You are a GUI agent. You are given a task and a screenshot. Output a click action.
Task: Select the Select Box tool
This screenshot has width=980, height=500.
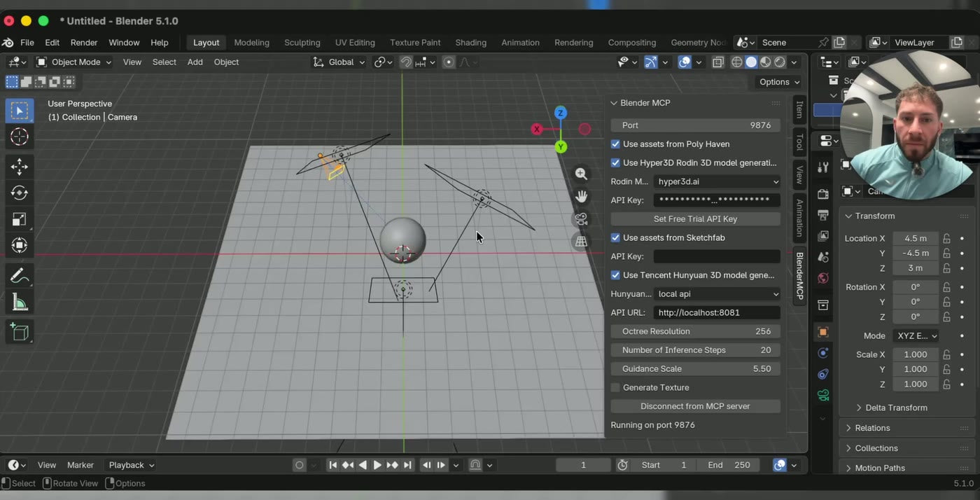[20, 111]
